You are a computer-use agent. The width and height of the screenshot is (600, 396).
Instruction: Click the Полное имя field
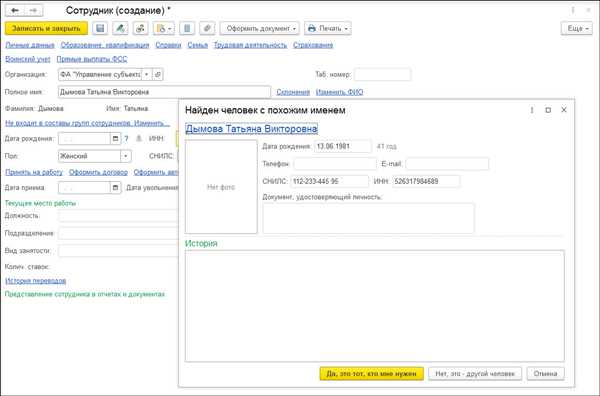click(165, 92)
